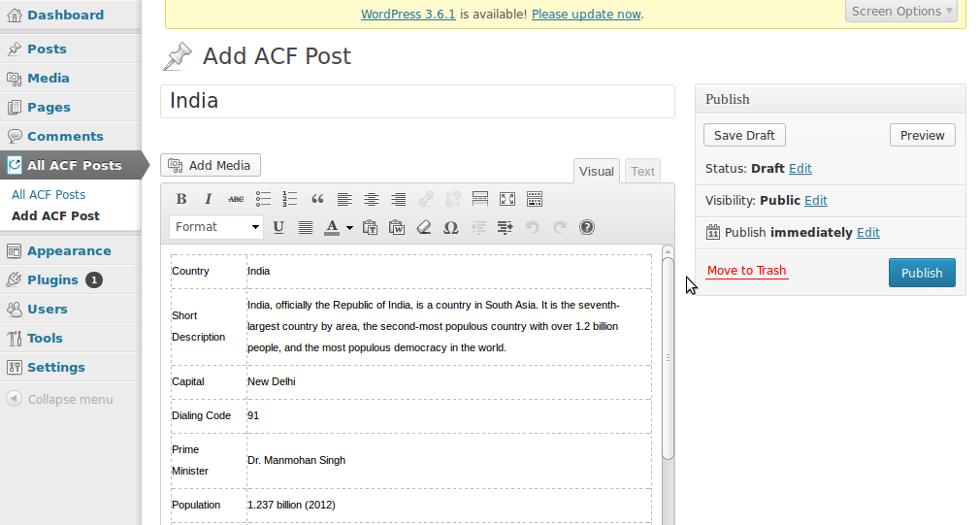Open Dashboard in the sidebar

(x=66, y=15)
